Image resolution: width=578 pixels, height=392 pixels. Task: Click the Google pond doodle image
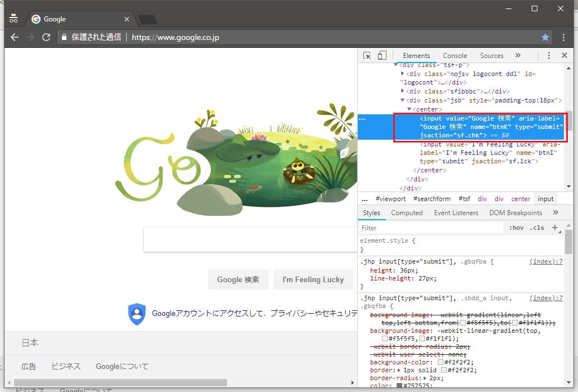pos(236,161)
